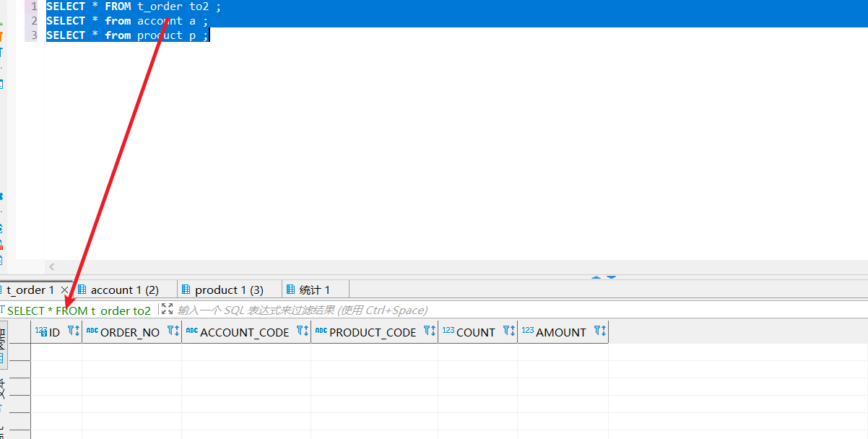Click the filter/sort icon on ORDER_NO column
The width and height of the screenshot is (868, 439).
click(173, 331)
